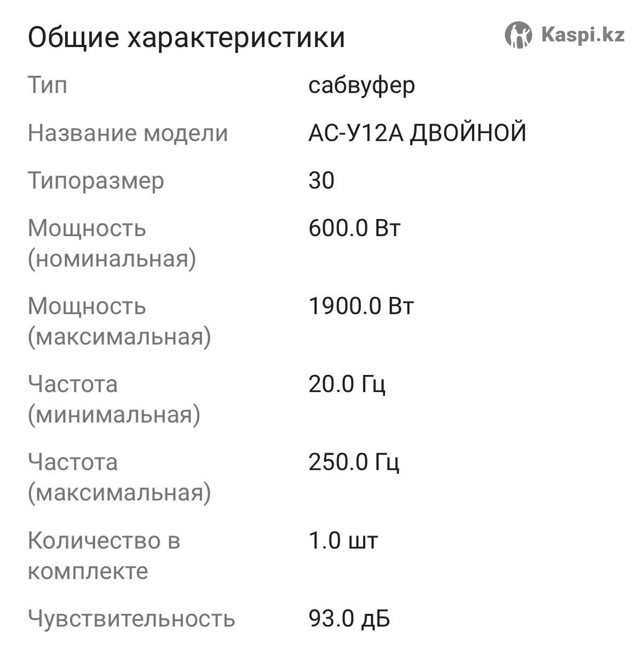644x657 pixels.
Task: Click model name "АС-У12А ДВОЙНОЙ"
Action: pos(417,133)
